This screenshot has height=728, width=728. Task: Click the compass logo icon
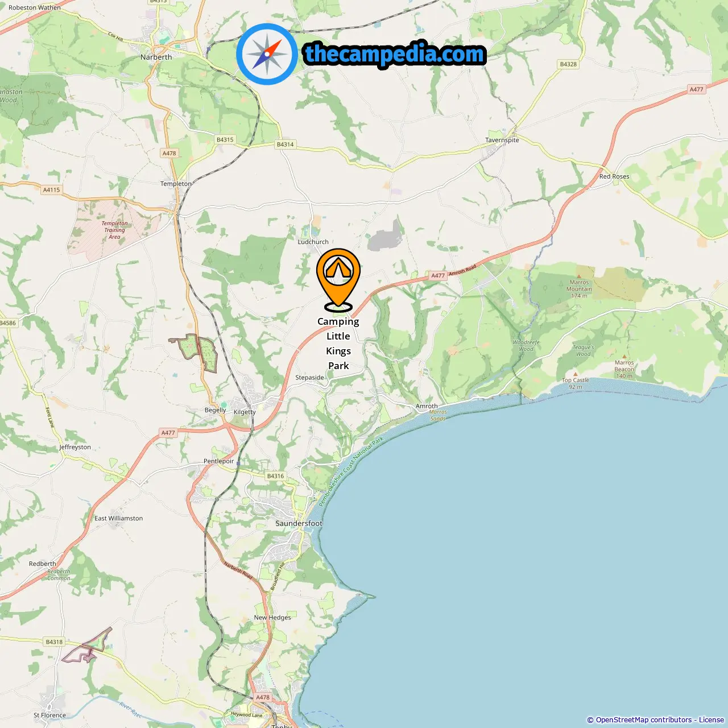tap(267, 54)
